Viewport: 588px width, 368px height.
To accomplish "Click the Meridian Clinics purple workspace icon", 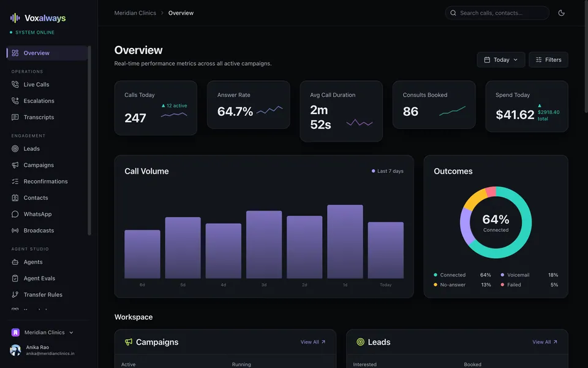I will coord(15,332).
